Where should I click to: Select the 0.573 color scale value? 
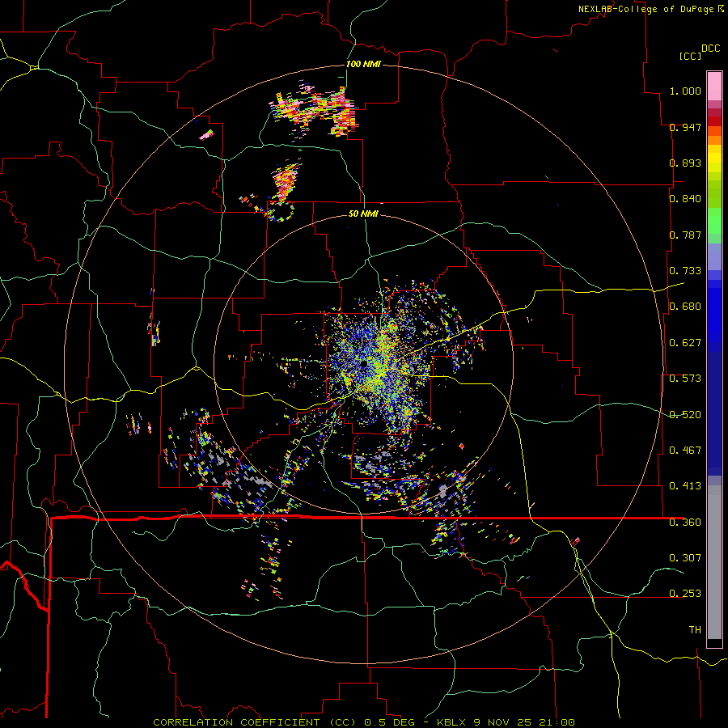pos(685,379)
